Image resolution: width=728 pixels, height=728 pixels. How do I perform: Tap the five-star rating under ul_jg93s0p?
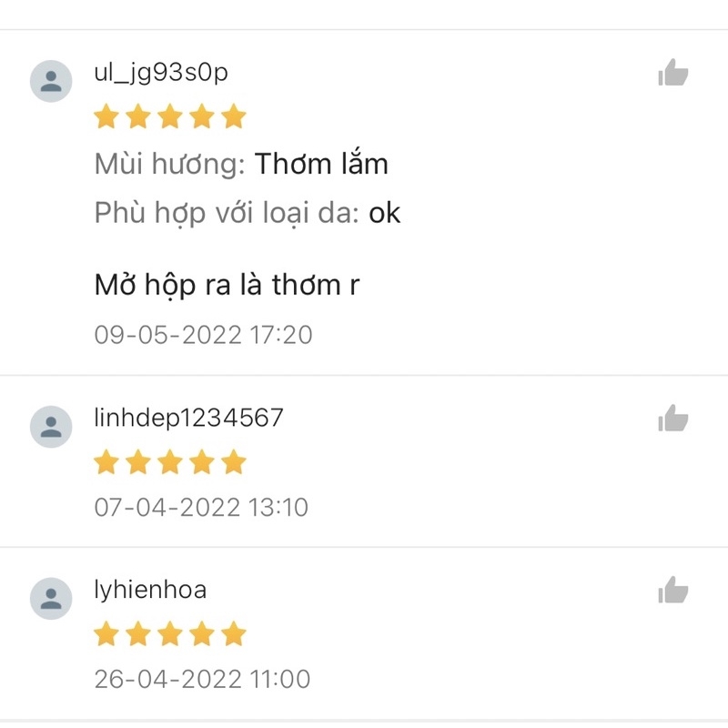click(170, 116)
